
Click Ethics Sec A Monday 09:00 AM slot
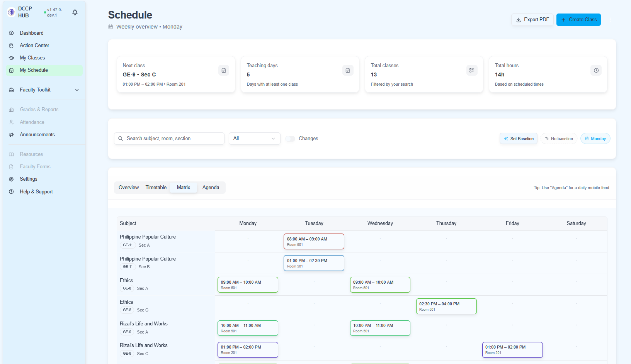coord(248,285)
